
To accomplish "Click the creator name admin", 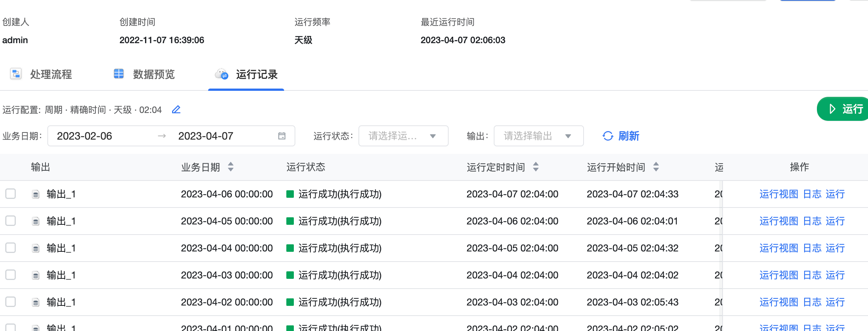I will pos(15,40).
